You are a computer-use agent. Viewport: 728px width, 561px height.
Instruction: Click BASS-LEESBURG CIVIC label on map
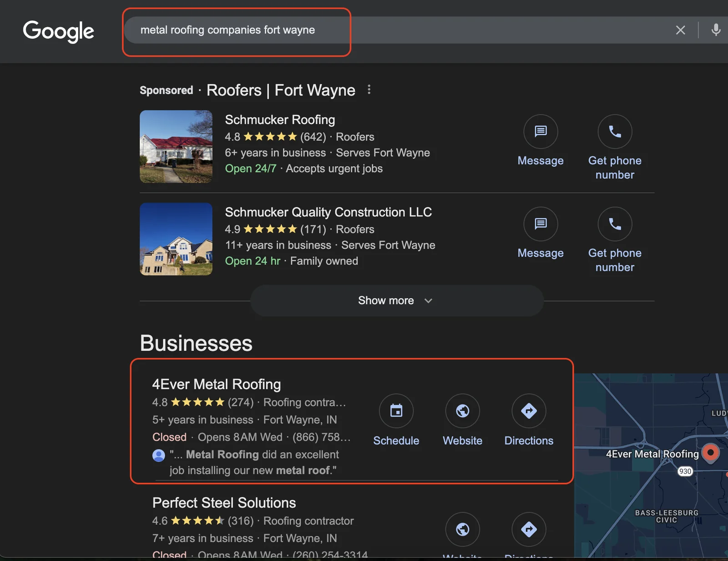667,516
